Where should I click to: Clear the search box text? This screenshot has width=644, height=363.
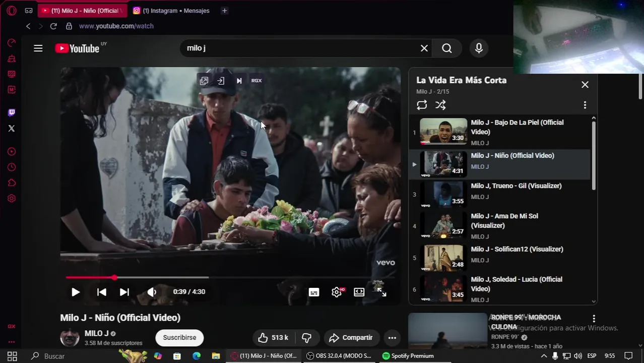tap(424, 48)
